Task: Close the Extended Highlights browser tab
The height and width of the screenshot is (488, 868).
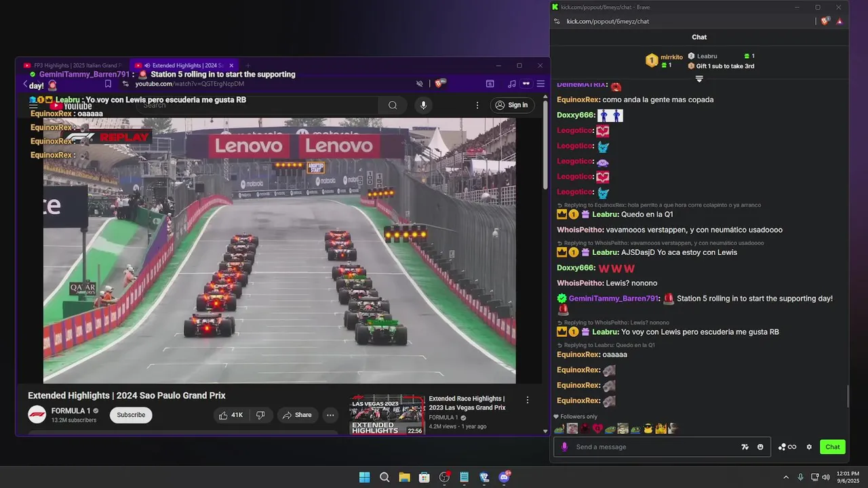Action: coord(231,66)
